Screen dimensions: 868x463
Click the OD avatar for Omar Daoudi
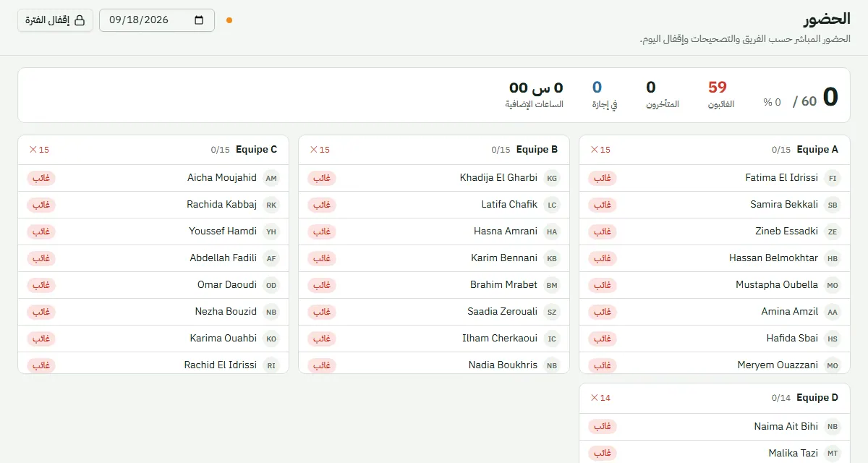click(x=271, y=285)
